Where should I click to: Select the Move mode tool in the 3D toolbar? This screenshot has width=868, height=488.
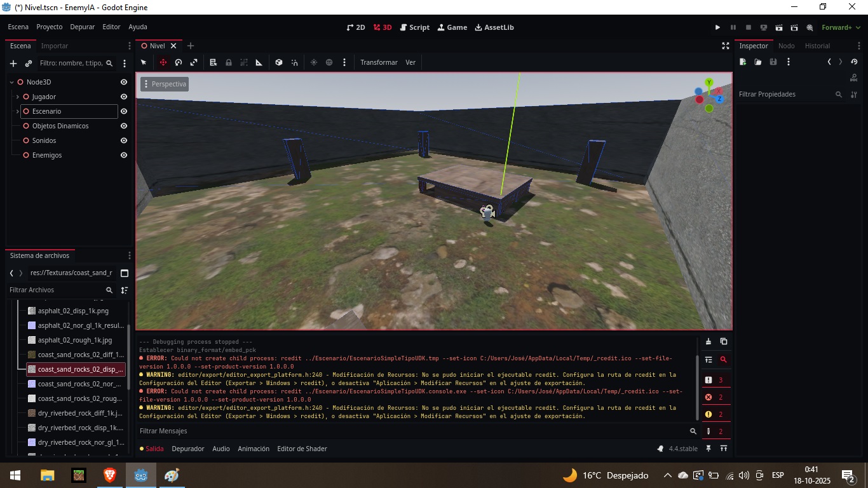coord(163,62)
